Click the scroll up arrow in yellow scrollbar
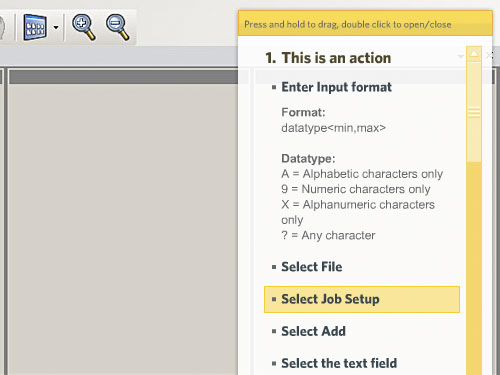 point(474,54)
